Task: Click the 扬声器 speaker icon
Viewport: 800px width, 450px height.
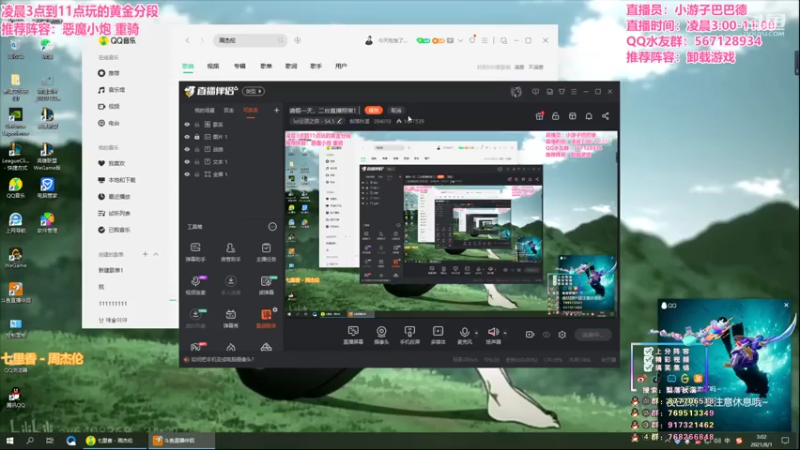Action: pos(493,332)
